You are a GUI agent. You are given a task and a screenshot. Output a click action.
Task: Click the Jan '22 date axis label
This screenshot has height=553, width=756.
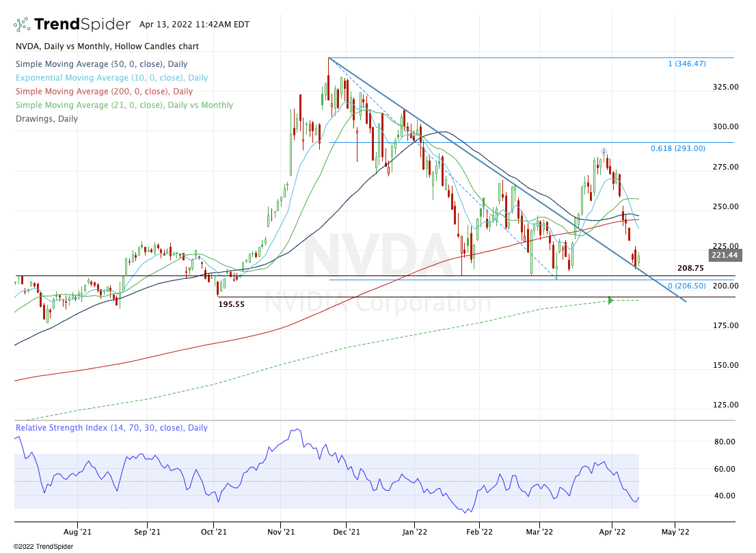[x=415, y=532]
